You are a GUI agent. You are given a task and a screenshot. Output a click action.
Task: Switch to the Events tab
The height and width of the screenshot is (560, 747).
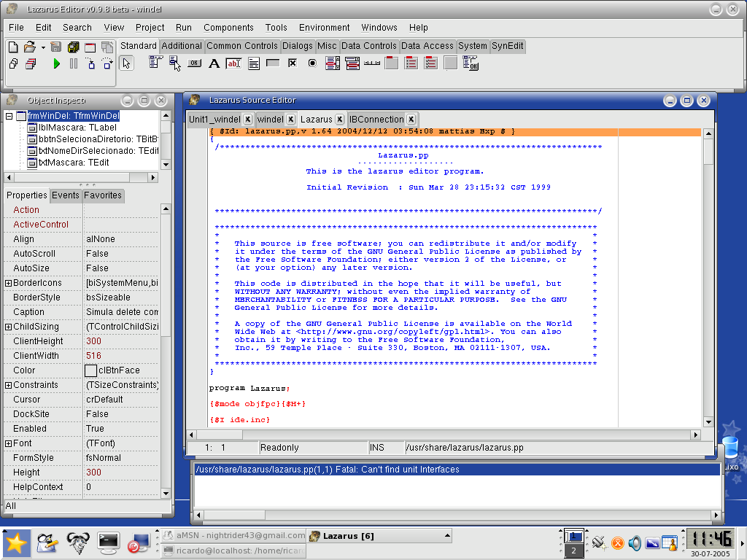pyautogui.click(x=66, y=195)
